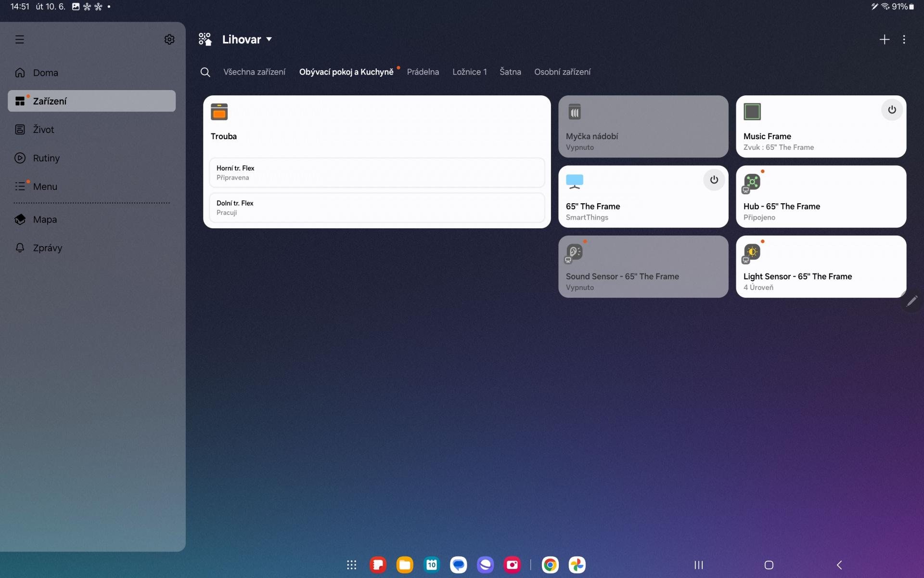
Task: Add a new device with plus icon
Action: tap(885, 39)
